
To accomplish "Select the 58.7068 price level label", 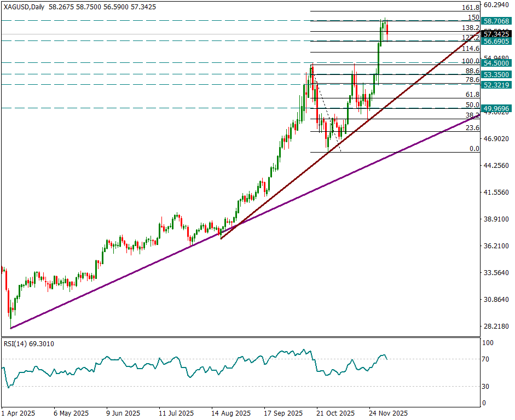I will pos(496,21).
